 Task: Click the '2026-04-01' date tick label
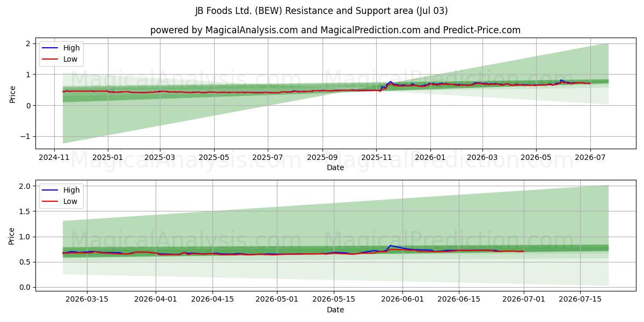156,299
